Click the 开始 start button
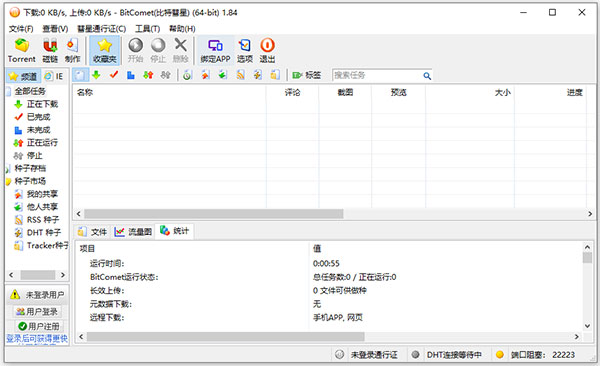This screenshot has width=600, height=366. point(135,50)
